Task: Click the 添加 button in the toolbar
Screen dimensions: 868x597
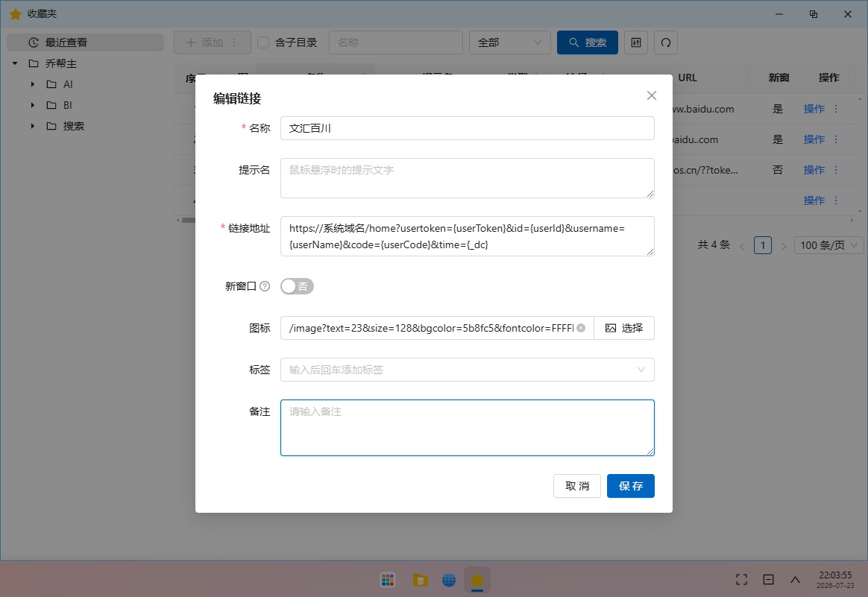Action: 204,42
